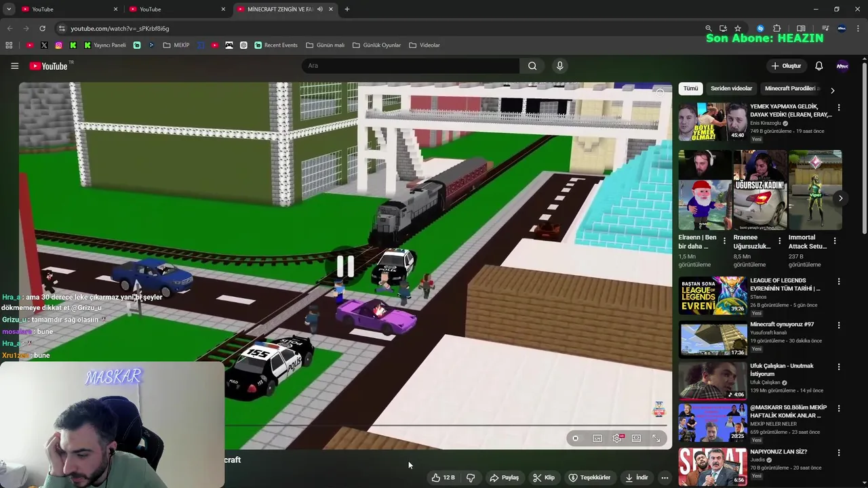Open Shazam extension icon
The height and width of the screenshot is (488, 868).
[760, 28]
